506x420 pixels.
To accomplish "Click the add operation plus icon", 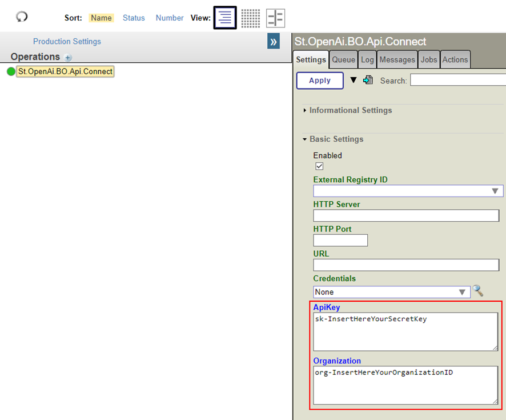I will (x=68, y=57).
